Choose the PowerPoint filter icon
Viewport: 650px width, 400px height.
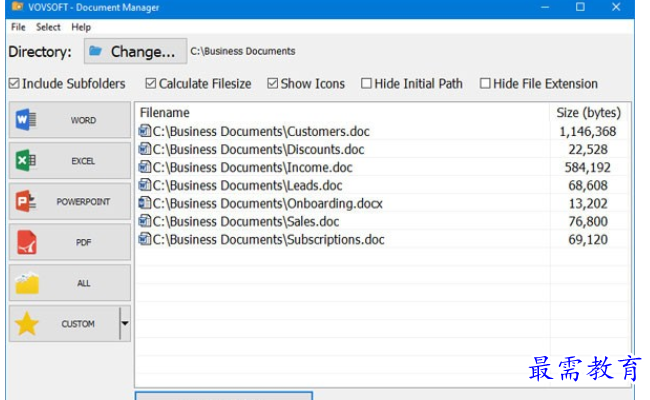(x=26, y=201)
